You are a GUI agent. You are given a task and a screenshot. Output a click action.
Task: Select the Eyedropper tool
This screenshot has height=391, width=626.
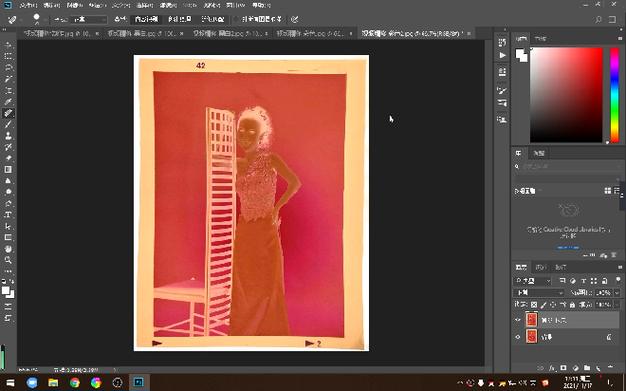(x=8, y=102)
